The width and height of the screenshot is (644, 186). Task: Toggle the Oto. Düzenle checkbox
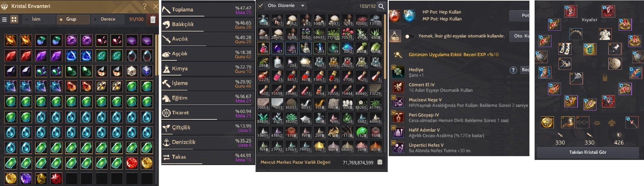pos(261,5)
